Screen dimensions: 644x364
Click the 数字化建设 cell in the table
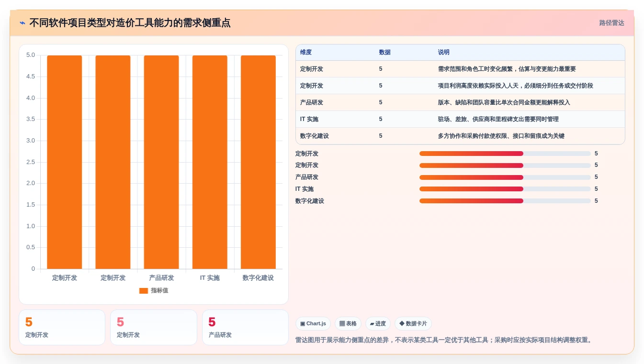(315, 136)
